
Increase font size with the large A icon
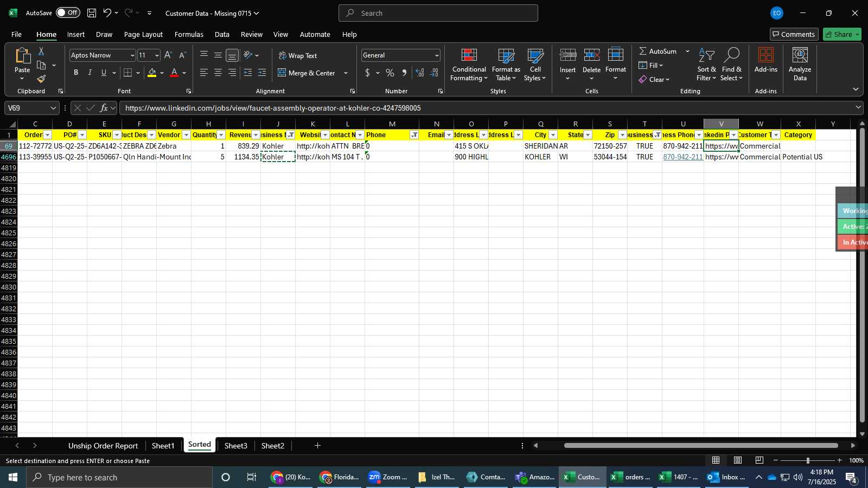tap(168, 55)
